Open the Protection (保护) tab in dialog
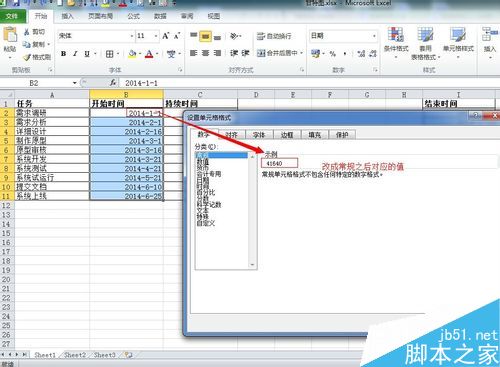 point(342,135)
